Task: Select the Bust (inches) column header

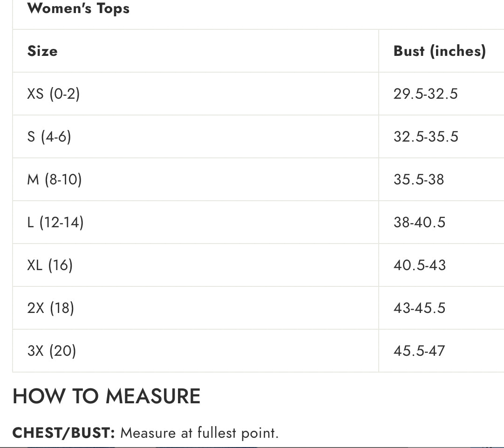Action: click(439, 51)
